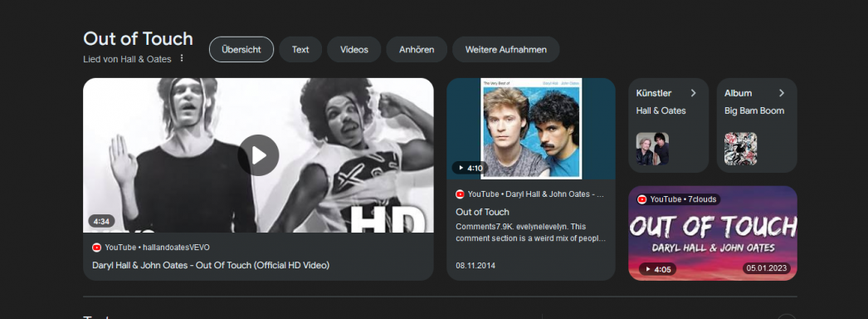
Task: Click 'Hall & Oates' text in the Künstler card
Action: pyautogui.click(x=661, y=110)
